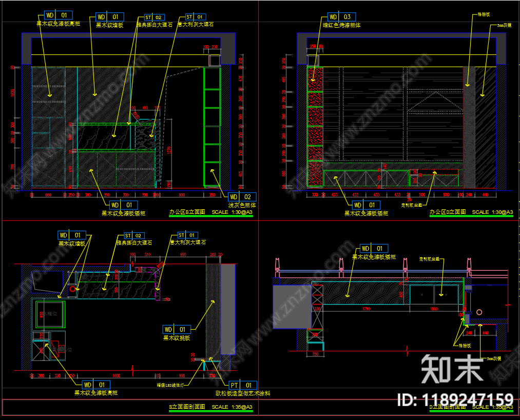Select SCALE 1:30@A3 beside 办公区B立面图
Screen dimensions: 520x420
click(x=232, y=212)
